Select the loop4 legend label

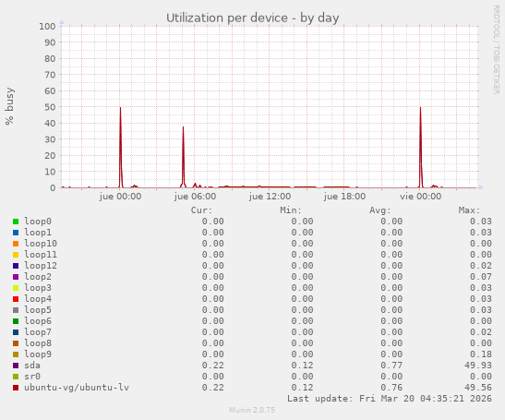[x=38, y=299]
